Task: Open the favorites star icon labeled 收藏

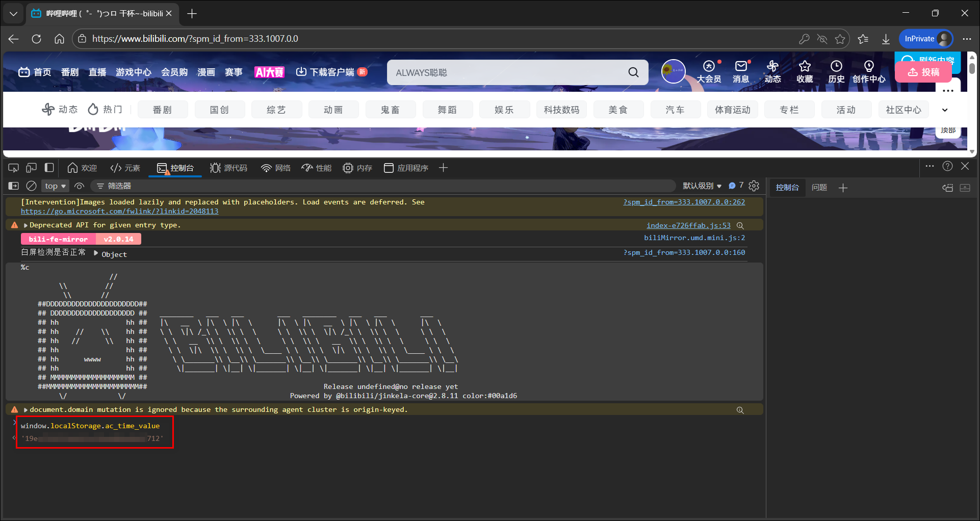Action: click(805, 71)
